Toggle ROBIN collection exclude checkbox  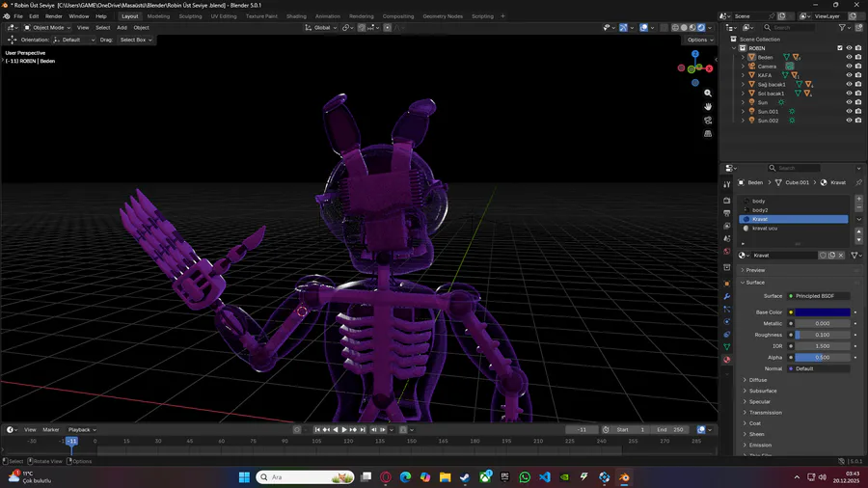pyautogui.click(x=840, y=47)
